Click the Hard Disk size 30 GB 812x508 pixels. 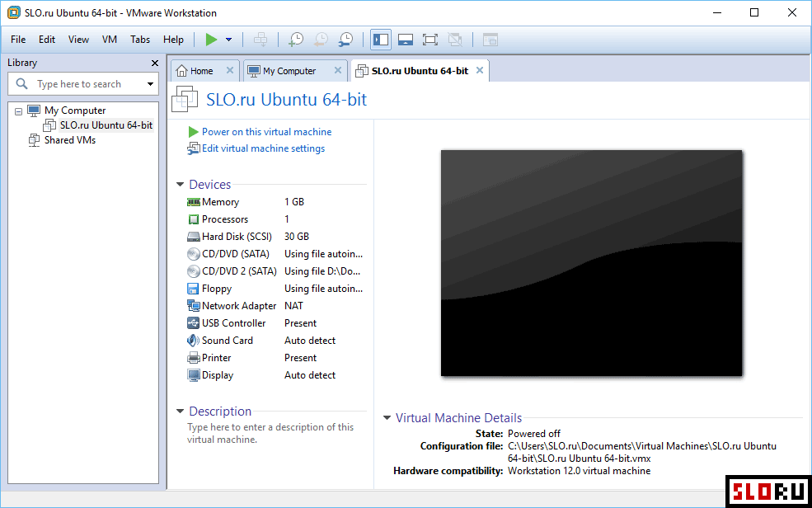pos(297,237)
